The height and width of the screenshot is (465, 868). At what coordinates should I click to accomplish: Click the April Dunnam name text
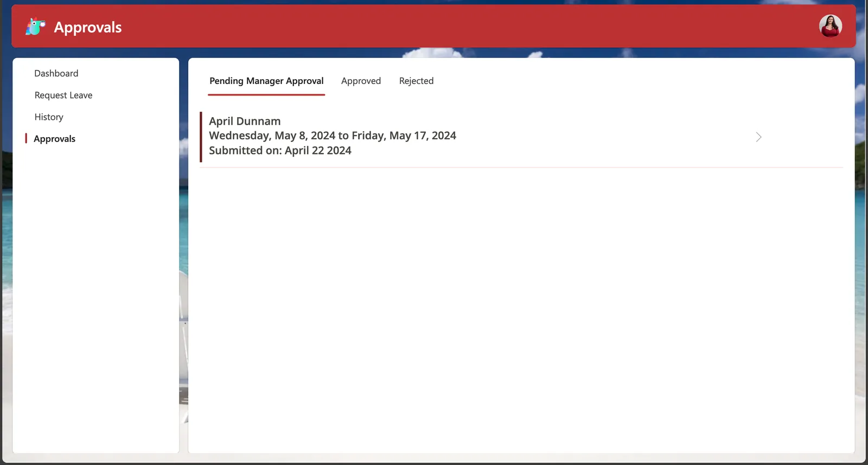(x=245, y=121)
